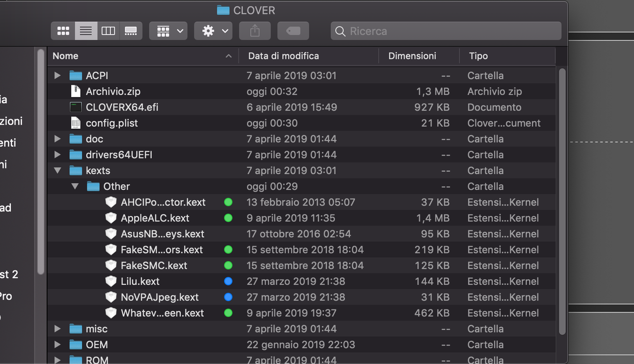Sort by Tipo column header
Screen dimensions: 634x364
(507, 56)
